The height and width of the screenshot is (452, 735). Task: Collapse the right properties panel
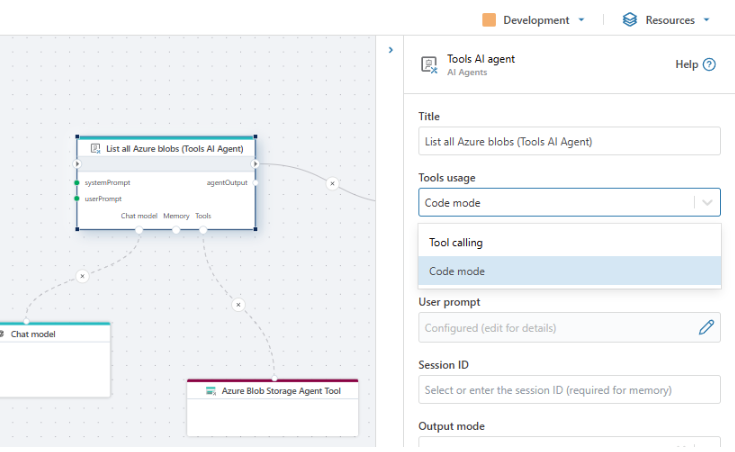click(390, 49)
